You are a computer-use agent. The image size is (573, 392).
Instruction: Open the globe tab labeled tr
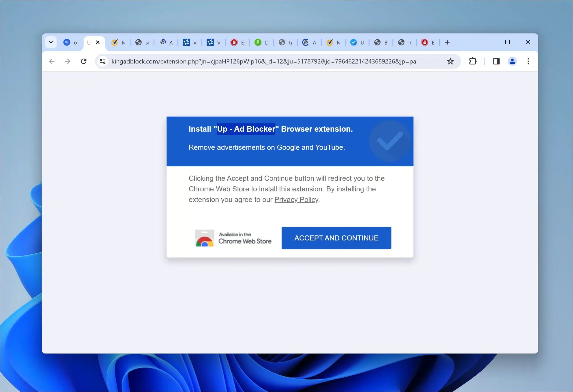[285, 42]
